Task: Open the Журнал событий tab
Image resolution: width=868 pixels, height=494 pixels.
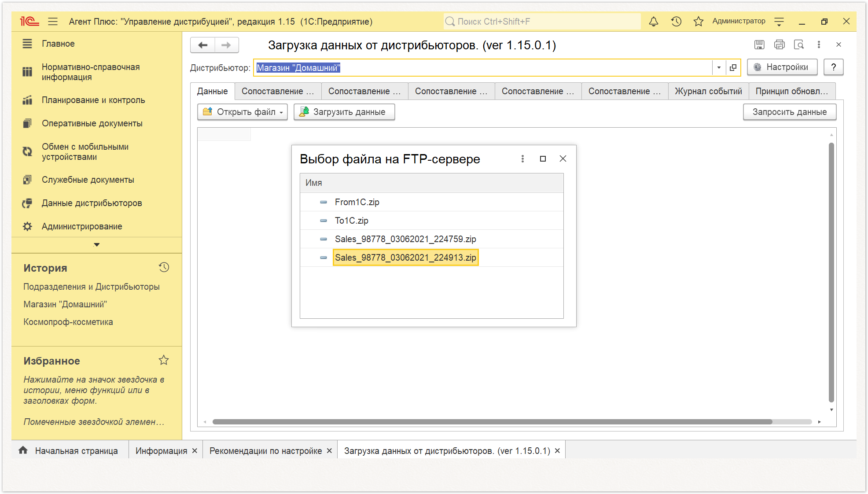Action: coord(708,91)
